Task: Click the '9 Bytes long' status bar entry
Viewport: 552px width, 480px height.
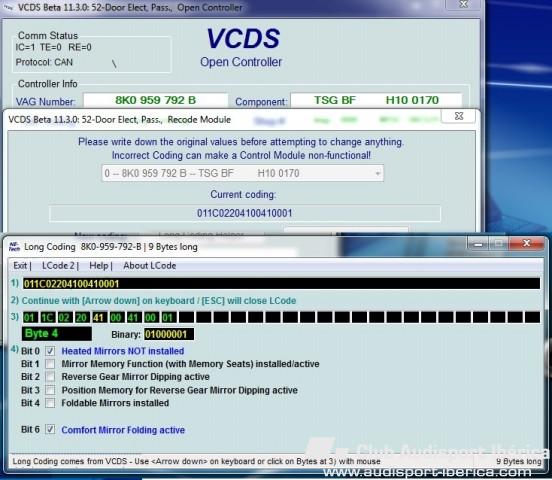Action: tap(519, 461)
